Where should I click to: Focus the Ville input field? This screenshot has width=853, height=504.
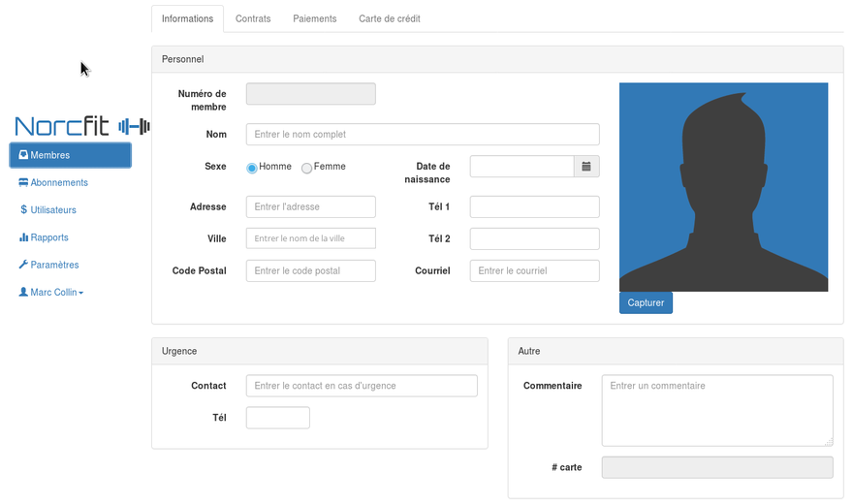(x=310, y=238)
